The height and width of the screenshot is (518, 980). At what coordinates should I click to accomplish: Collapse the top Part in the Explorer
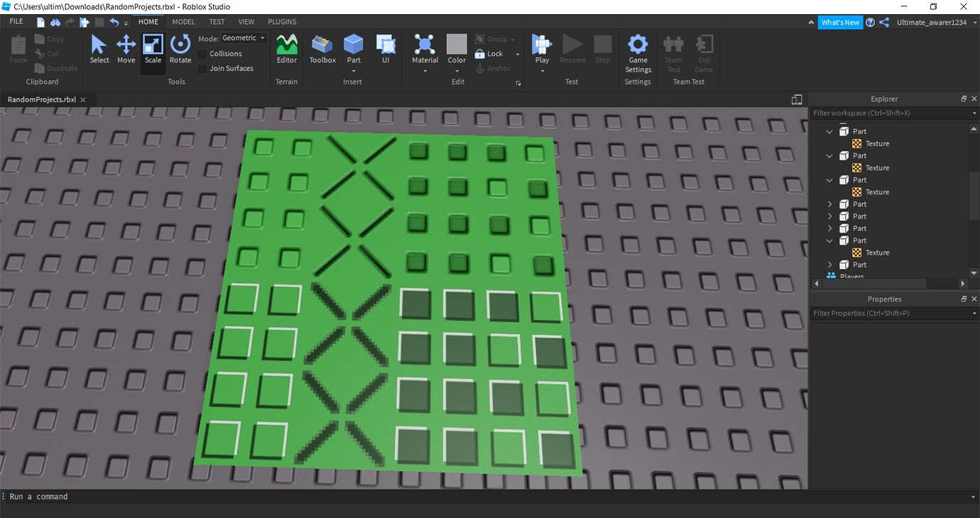829,131
